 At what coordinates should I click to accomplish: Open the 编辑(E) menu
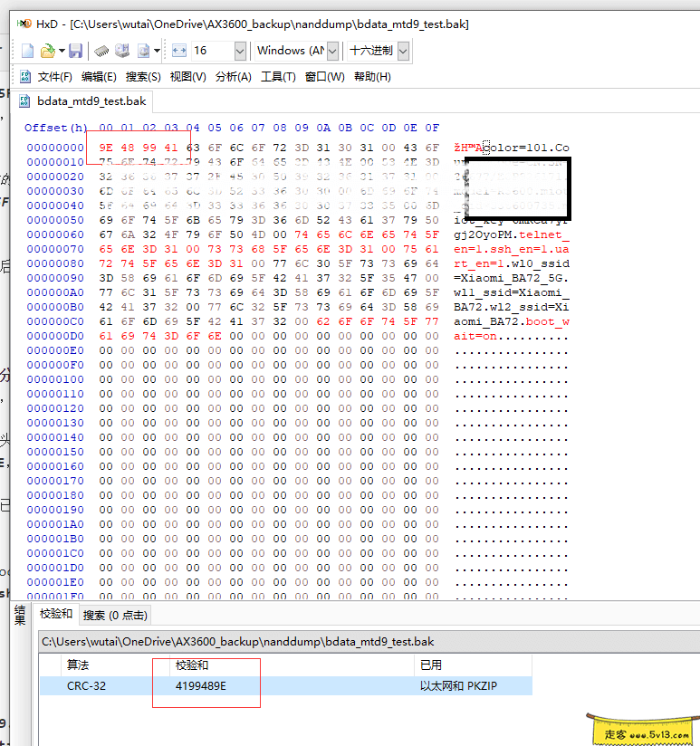[x=99, y=77]
